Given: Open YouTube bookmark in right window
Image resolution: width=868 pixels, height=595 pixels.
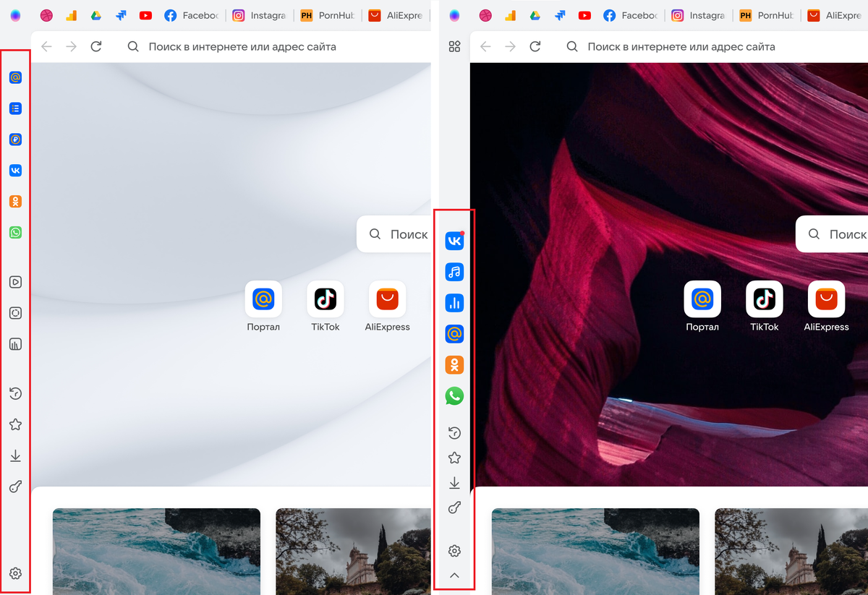Looking at the screenshot, I should point(584,15).
